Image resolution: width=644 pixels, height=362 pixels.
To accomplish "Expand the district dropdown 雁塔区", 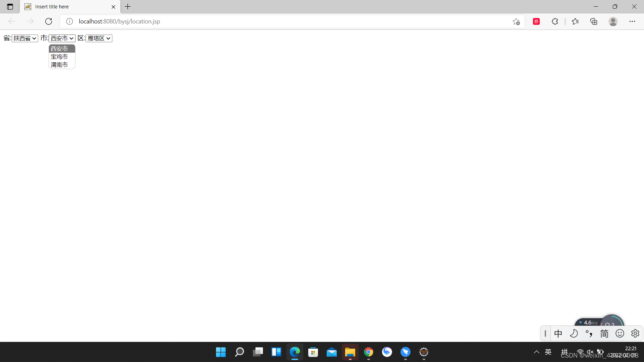I will click(99, 38).
